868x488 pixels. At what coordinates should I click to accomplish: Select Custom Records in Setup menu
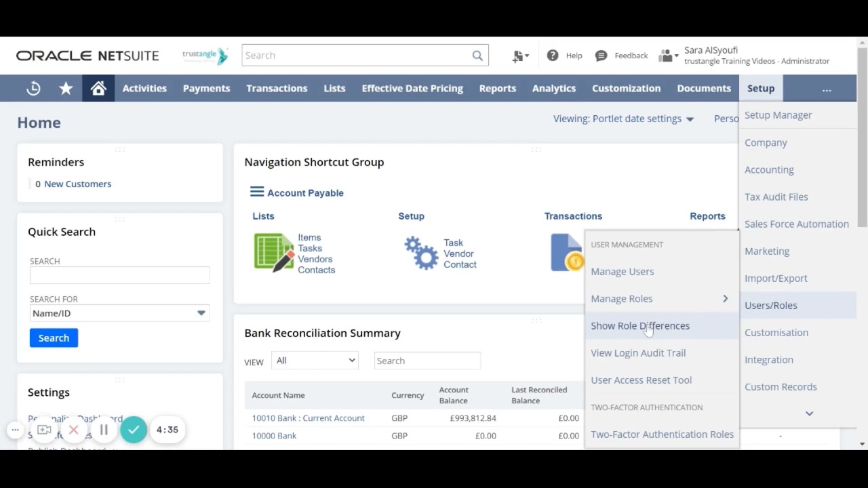797,386
